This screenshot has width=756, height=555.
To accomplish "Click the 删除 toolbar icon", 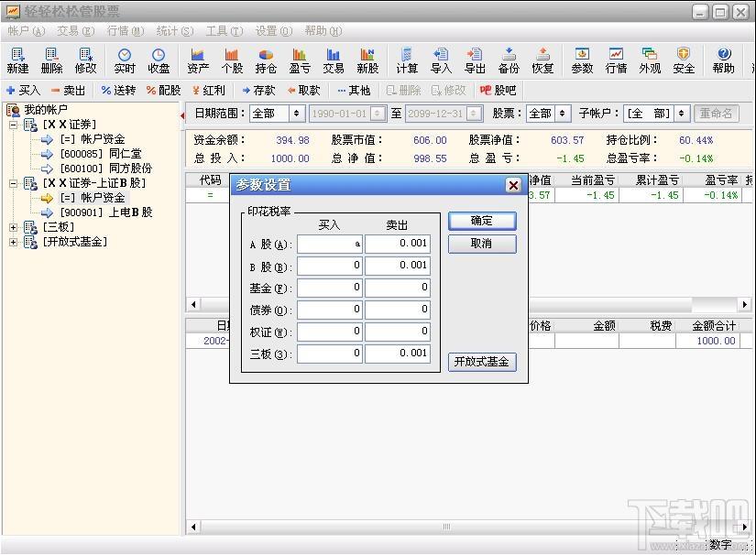I will [51, 60].
